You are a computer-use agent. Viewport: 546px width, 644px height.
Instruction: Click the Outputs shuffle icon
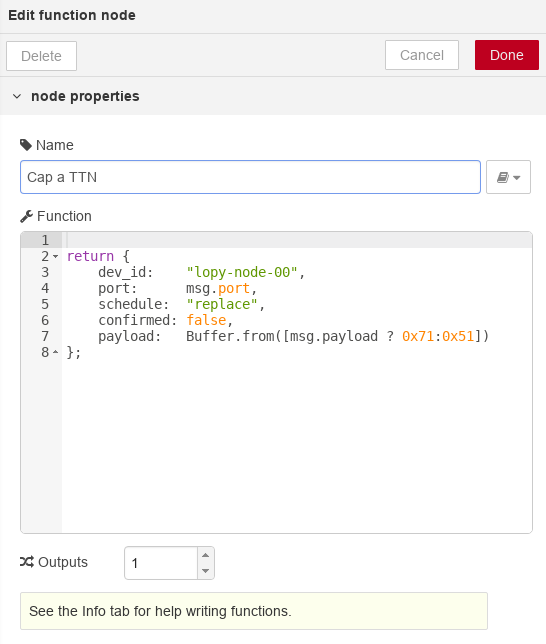[x=27, y=562]
